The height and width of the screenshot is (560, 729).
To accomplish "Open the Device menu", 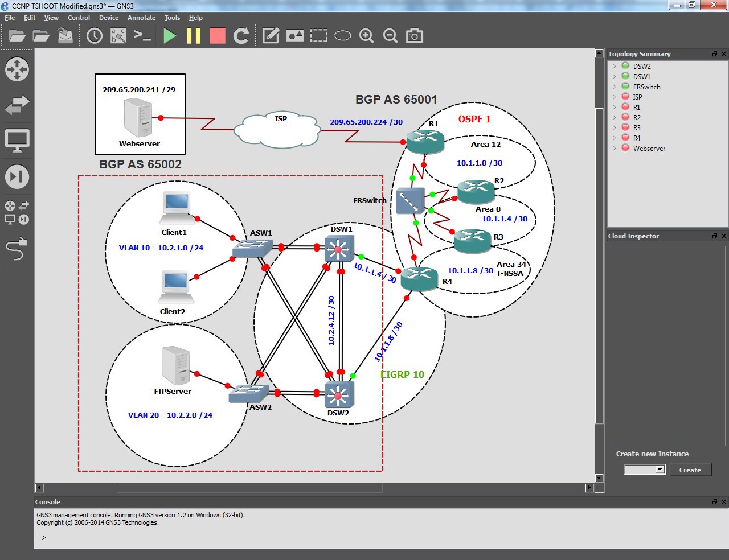I will [109, 18].
